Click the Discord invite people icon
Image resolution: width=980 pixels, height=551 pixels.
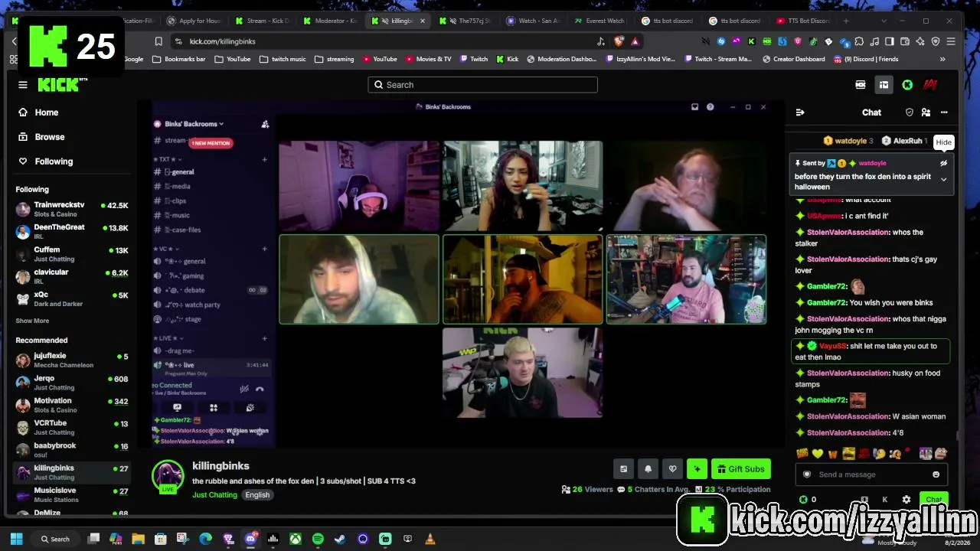(265, 124)
